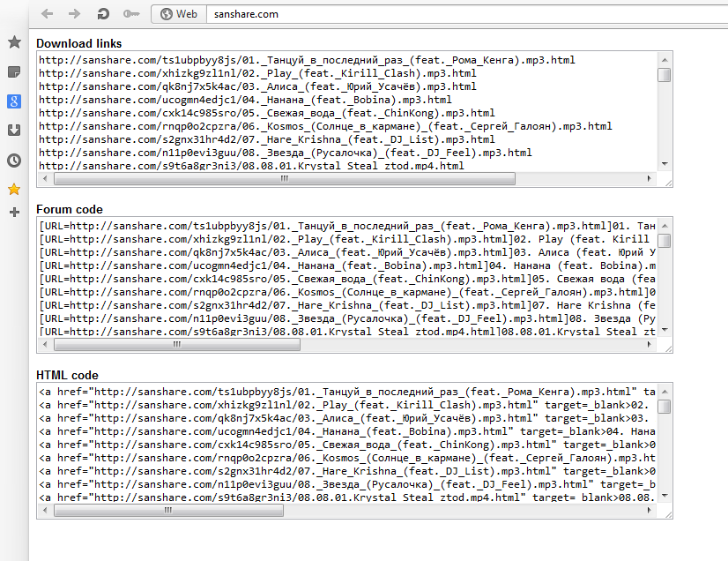728x561 pixels.
Task: Open the dark star bookmarks sidebar panel
Action: 14,42
